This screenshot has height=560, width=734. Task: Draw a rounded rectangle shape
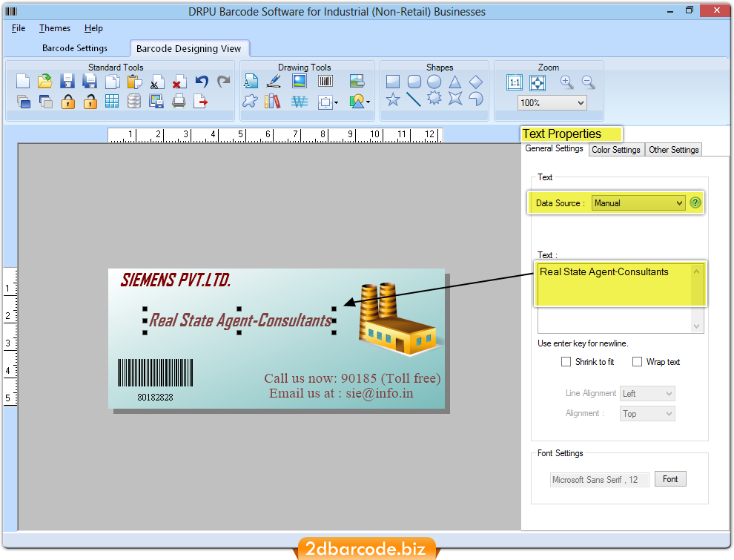point(414,82)
